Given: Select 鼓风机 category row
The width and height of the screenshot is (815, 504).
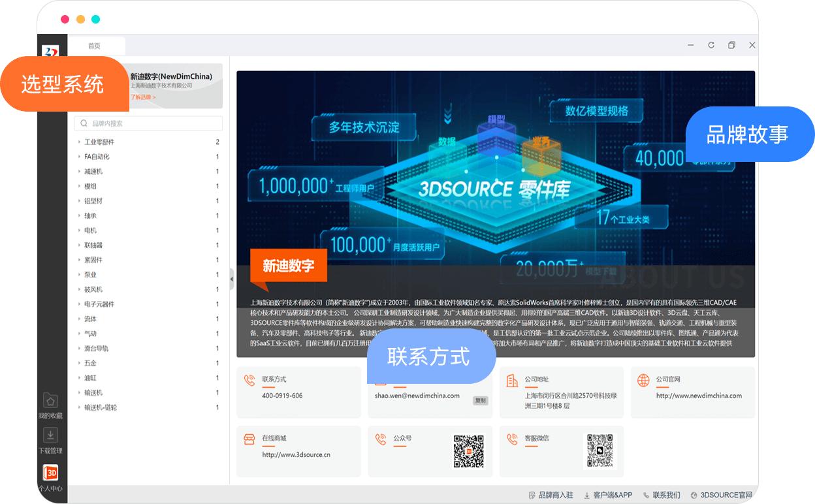Looking at the screenshot, I should [x=148, y=289].
